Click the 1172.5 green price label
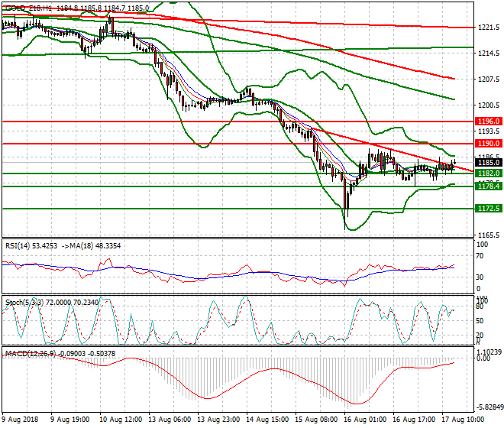Screen dimensions: 504x428 pos(488,209)
